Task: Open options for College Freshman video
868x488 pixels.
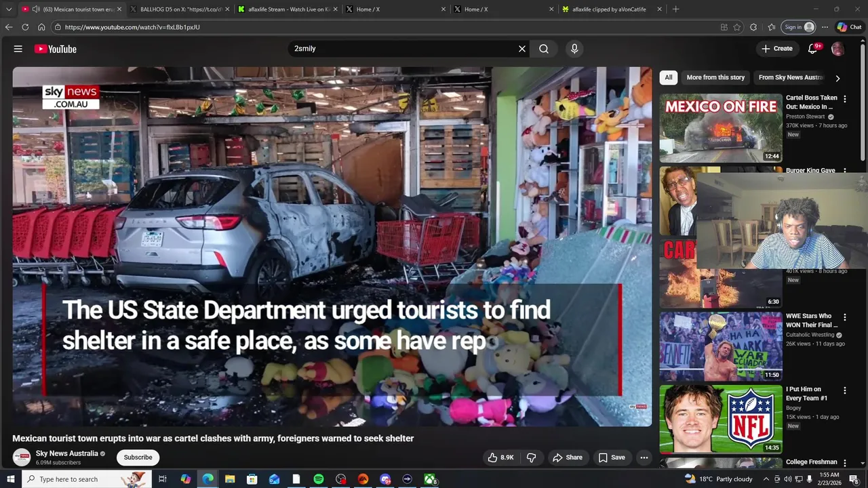Action: point(845,463)
